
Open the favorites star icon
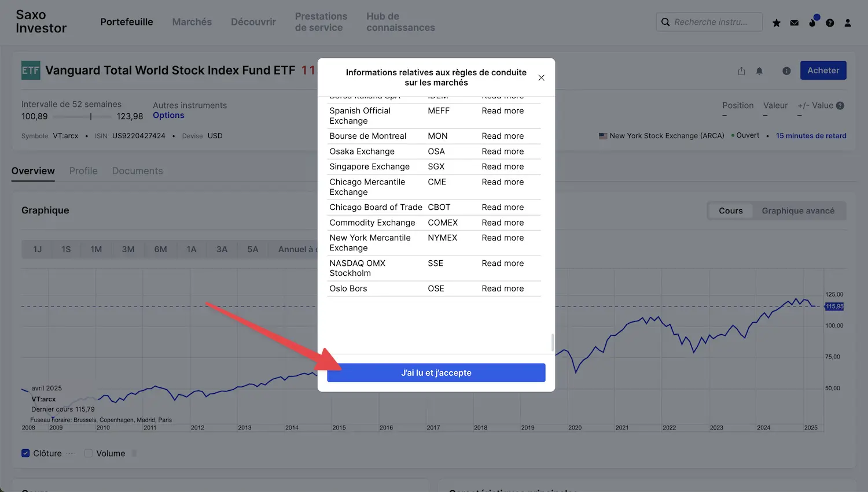pyautogui.click(x=777, y=23)
